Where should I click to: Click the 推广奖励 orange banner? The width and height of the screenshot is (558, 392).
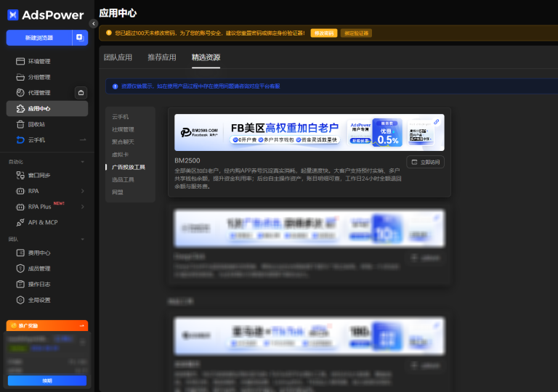tap(47, 325)
